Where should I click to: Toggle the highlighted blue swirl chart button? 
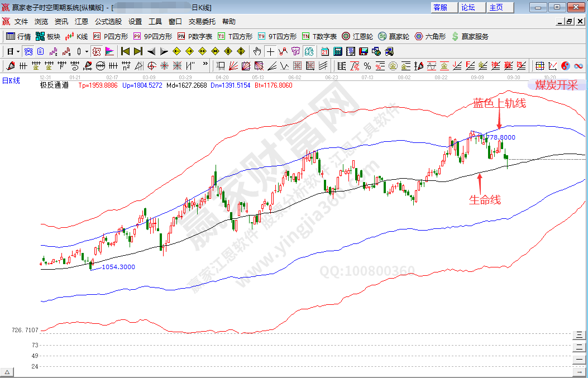(309, 51)
